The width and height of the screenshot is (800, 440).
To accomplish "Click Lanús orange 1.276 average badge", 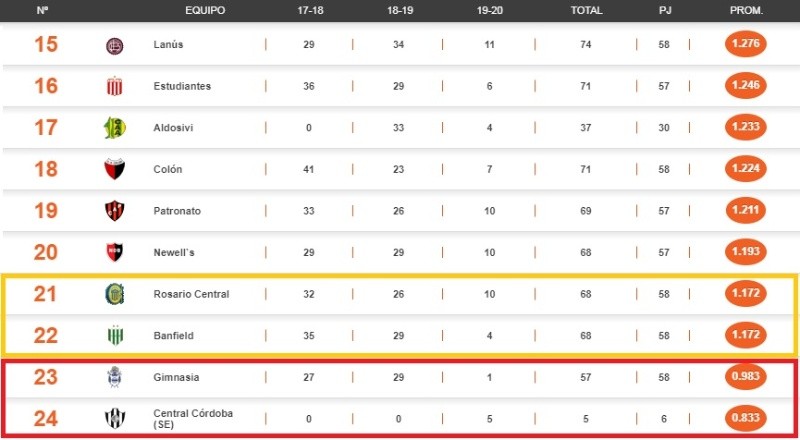I will (x=746, y=45).
